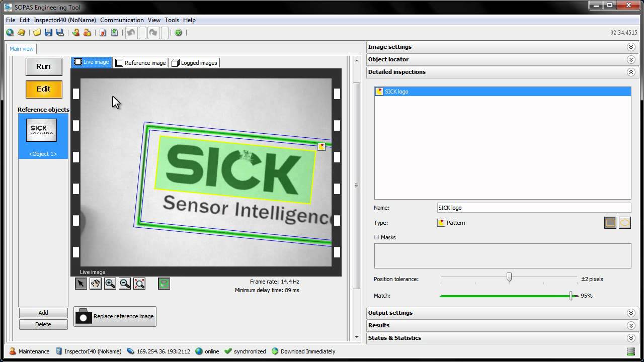Click the Run mode button

pyautogui.click(x=44, y=66)
